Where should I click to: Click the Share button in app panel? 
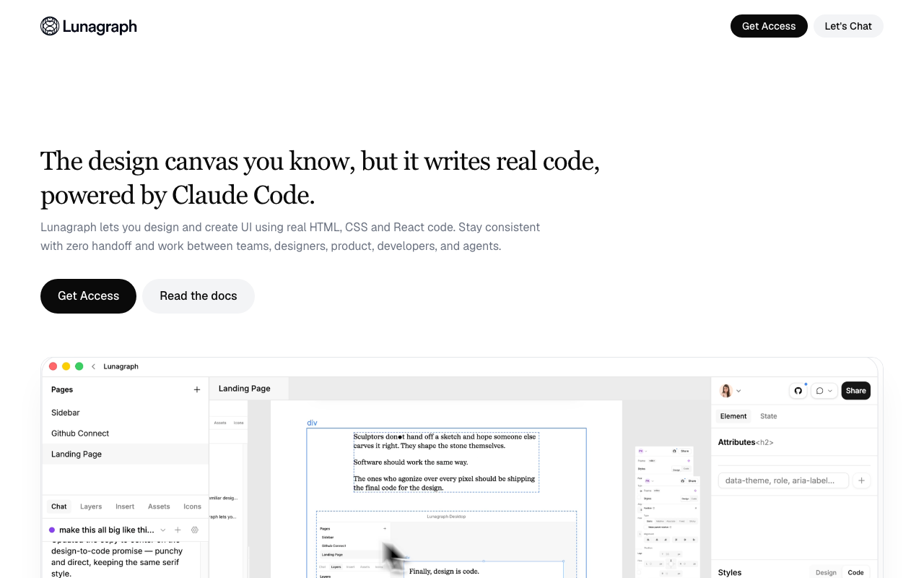[x=856, y=391]
